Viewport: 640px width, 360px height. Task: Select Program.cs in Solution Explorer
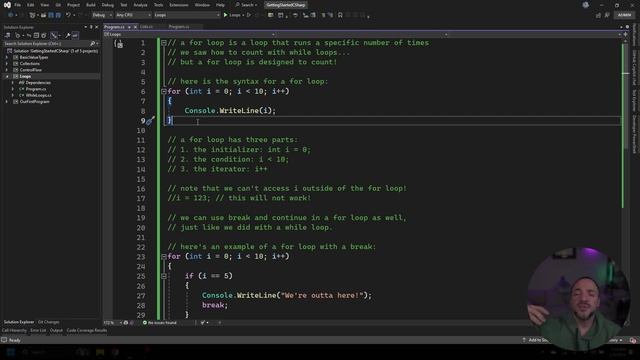point(36,89)
